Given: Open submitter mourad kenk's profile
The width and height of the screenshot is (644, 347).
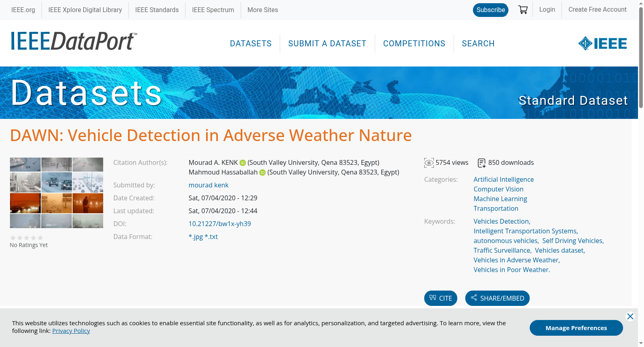Looking at the screenshot, I should 208,185.
